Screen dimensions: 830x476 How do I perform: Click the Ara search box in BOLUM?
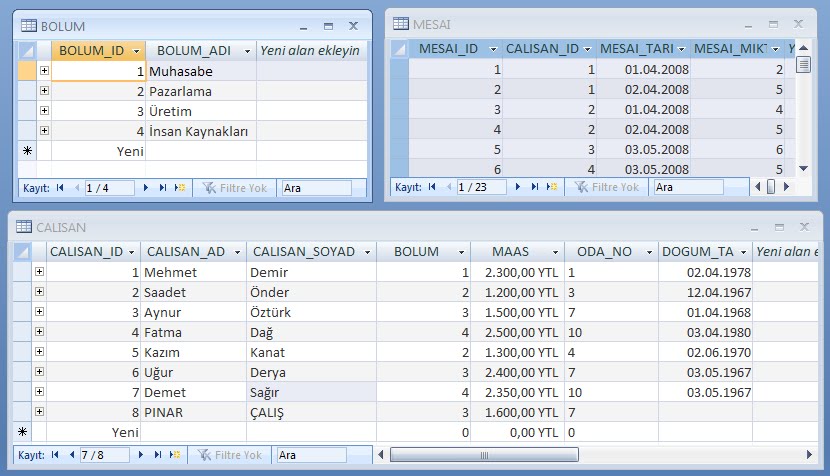pyautogui.click(x=316, y=188)
